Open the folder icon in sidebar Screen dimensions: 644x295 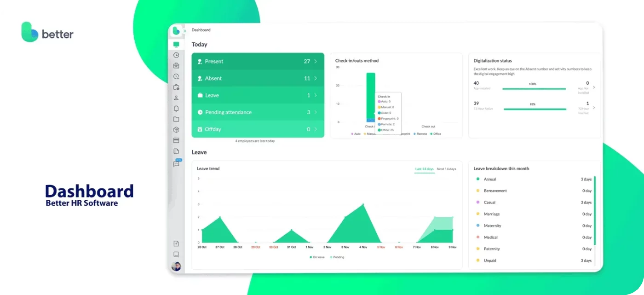tap(176, 119)
